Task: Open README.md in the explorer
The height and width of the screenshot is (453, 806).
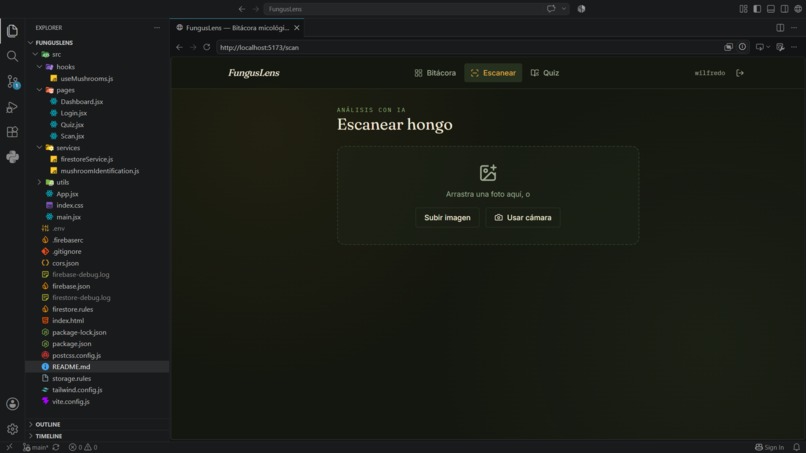Action: pyautogui.click(x=71, y=367)
